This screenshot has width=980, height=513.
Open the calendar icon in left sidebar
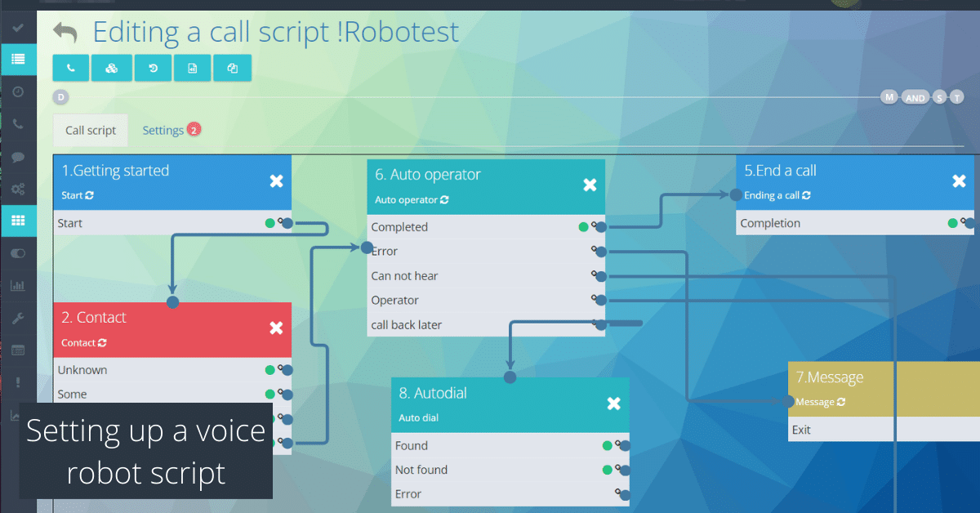(18, 350)
